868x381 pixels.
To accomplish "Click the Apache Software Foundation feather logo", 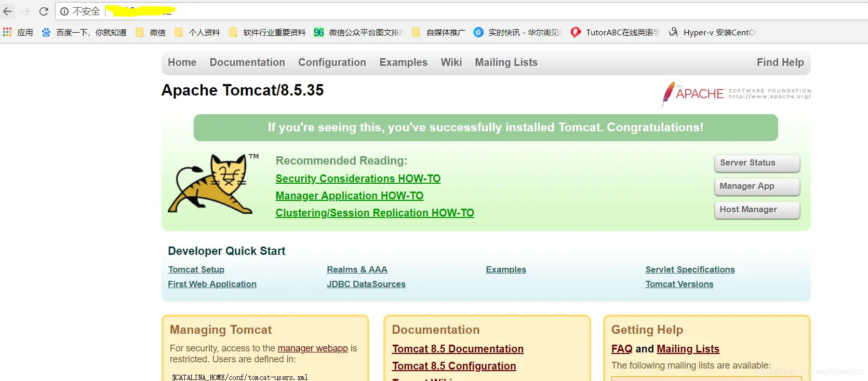I will pos(736,94).
